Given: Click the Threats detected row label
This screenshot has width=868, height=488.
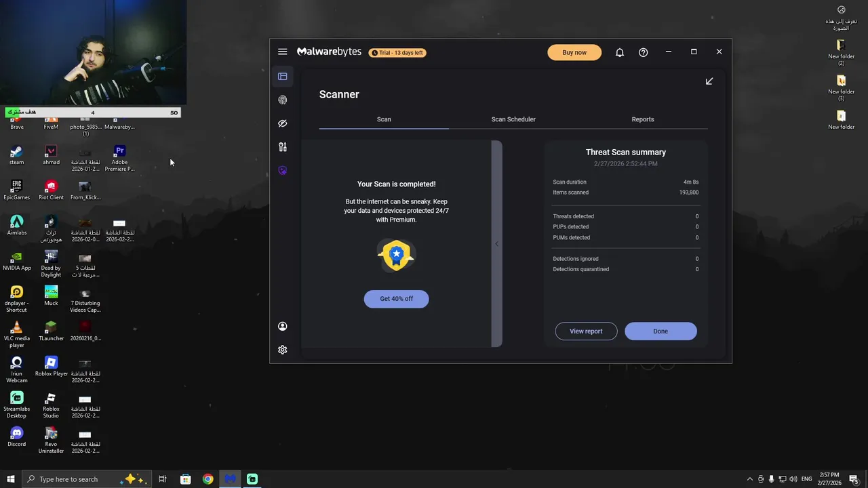Looking at the screenshot, I should point(573,217).
